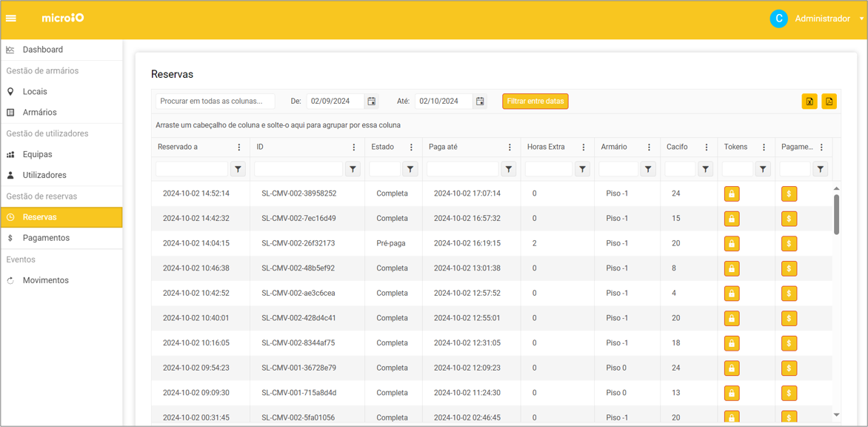The image size is (868, 427).
Task: Open Administrador user dropdown
Action: coord(822,19)
